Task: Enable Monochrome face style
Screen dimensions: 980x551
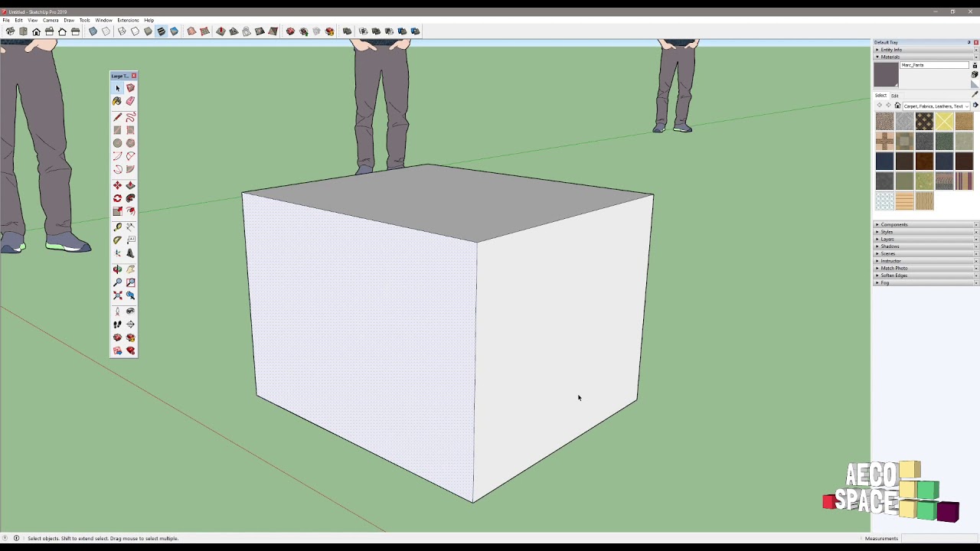Action: coord(174,31)
